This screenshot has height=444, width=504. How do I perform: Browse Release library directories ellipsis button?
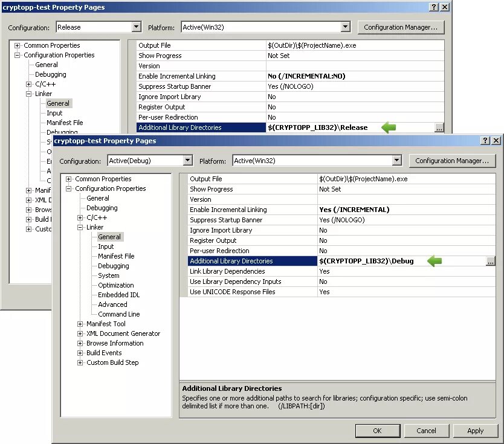[439, 128]
